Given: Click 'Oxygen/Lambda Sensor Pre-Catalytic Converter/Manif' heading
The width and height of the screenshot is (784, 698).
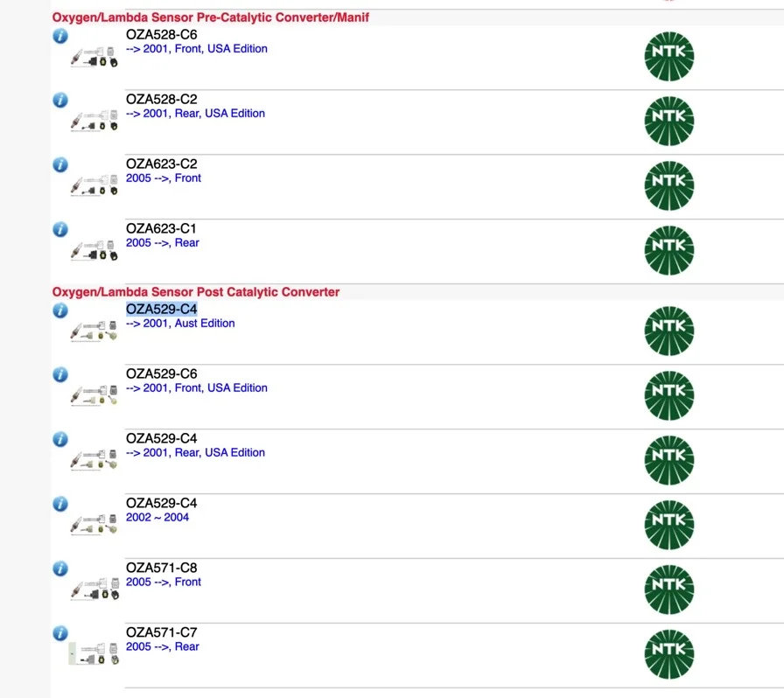Looking at the screenshot, I should (x=211, y=17).
